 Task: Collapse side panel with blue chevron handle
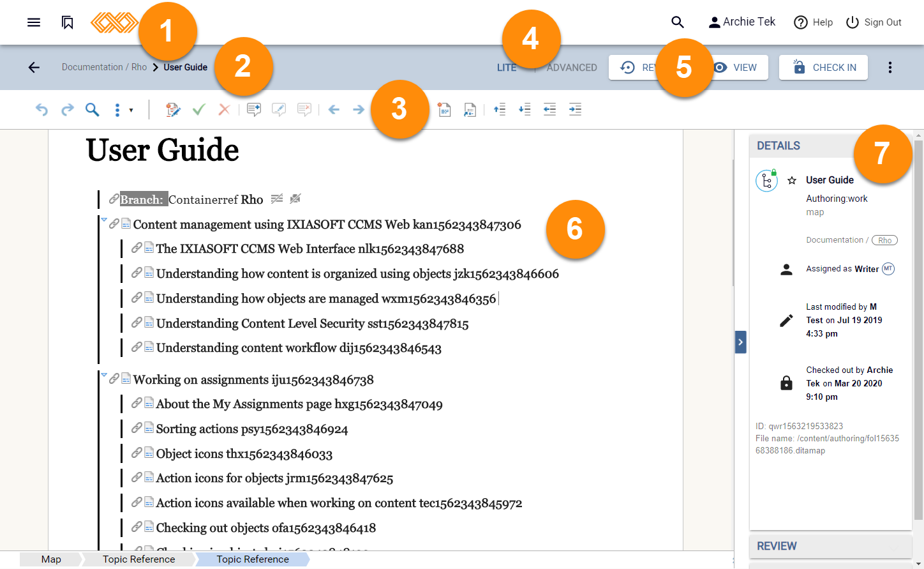[740, 342]
